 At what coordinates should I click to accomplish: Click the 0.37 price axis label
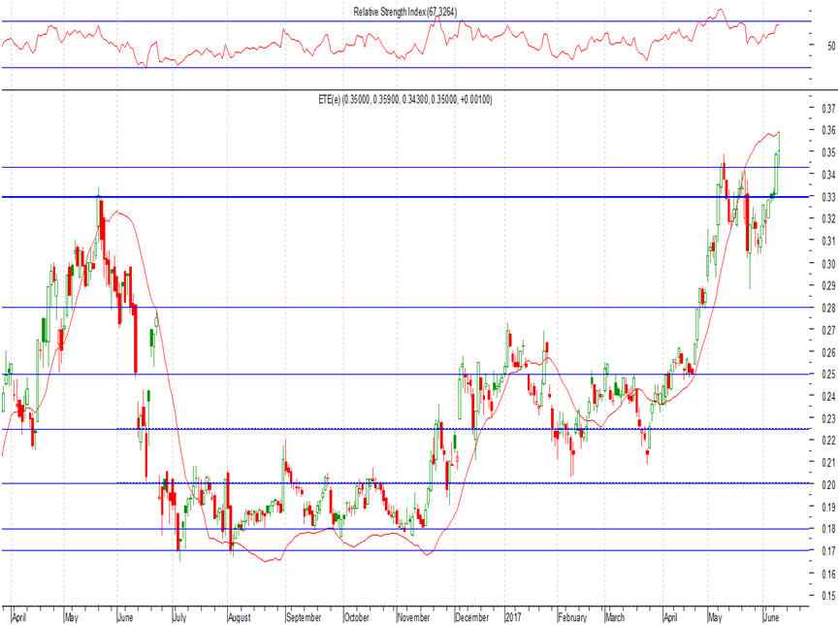point(828,109)
